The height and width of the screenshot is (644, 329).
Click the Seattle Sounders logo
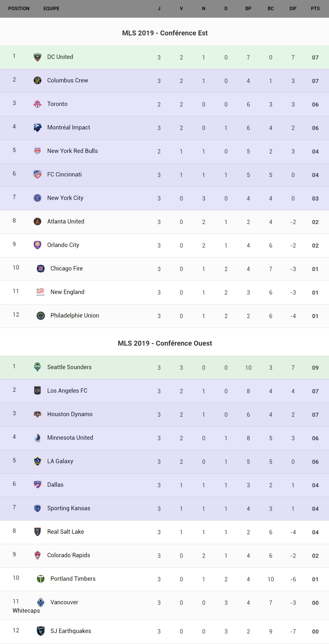[x=37, y=367]
